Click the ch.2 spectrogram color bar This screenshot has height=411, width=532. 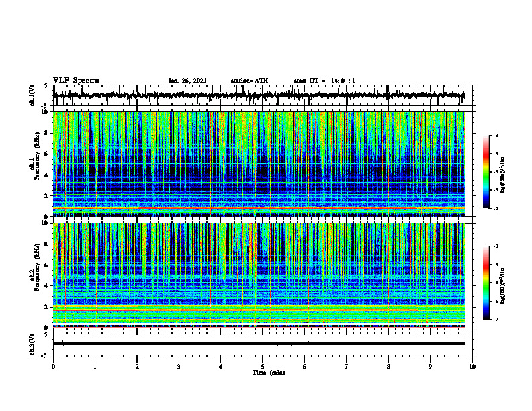[486, 283]
